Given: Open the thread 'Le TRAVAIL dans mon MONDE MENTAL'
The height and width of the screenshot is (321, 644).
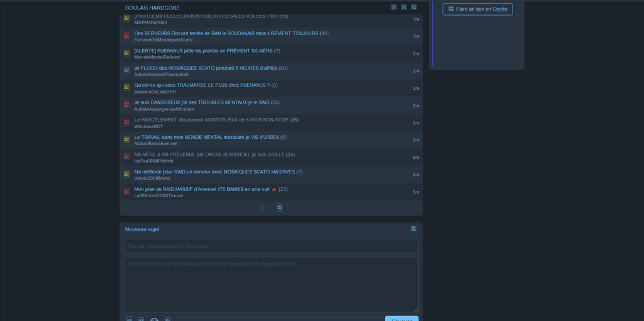Looking at the screenshot, I should pos(206,137).
